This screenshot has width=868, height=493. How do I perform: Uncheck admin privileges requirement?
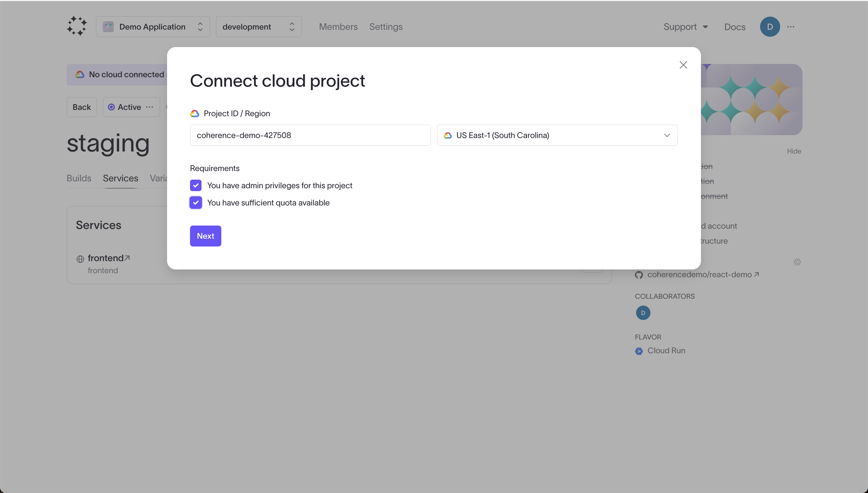tap(196, 186)
